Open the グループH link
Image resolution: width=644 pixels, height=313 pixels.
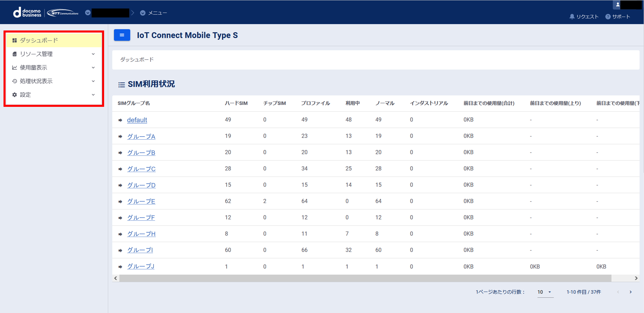pyautogui.click(x=141, y=234)
